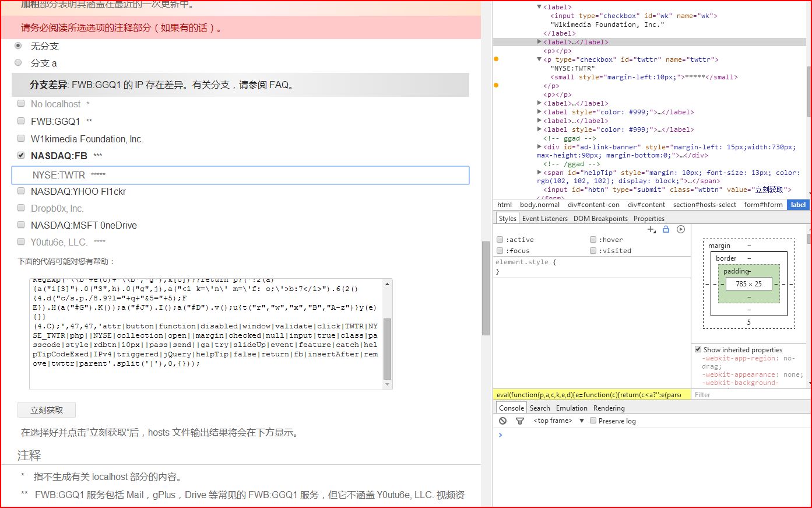812x508 pixels.
Task: Switch to the Styles tab
Action: [507, 218]
